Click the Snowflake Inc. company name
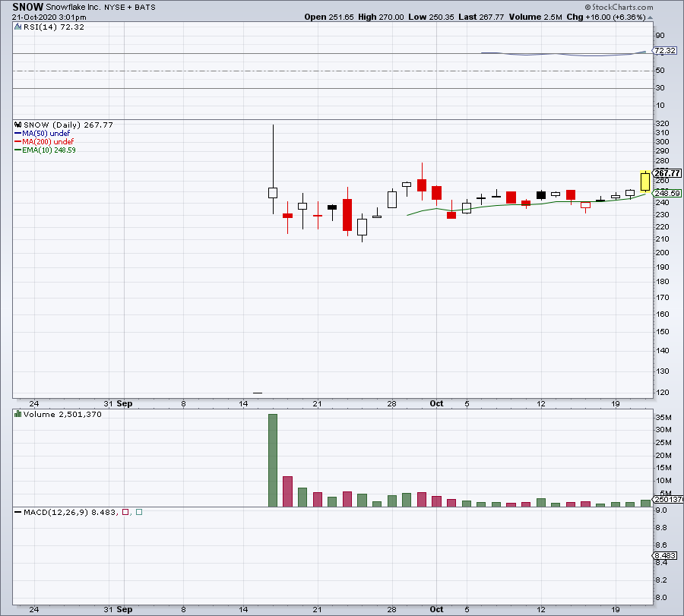The width and height of the screenshot is (684, 616). click(x=73, y=7)
